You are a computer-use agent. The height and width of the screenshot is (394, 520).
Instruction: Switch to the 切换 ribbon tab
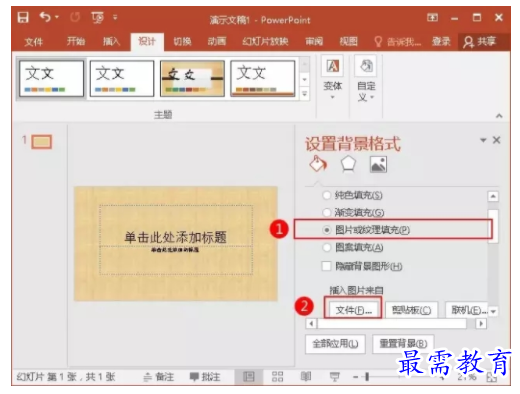(x=182, y=41)
